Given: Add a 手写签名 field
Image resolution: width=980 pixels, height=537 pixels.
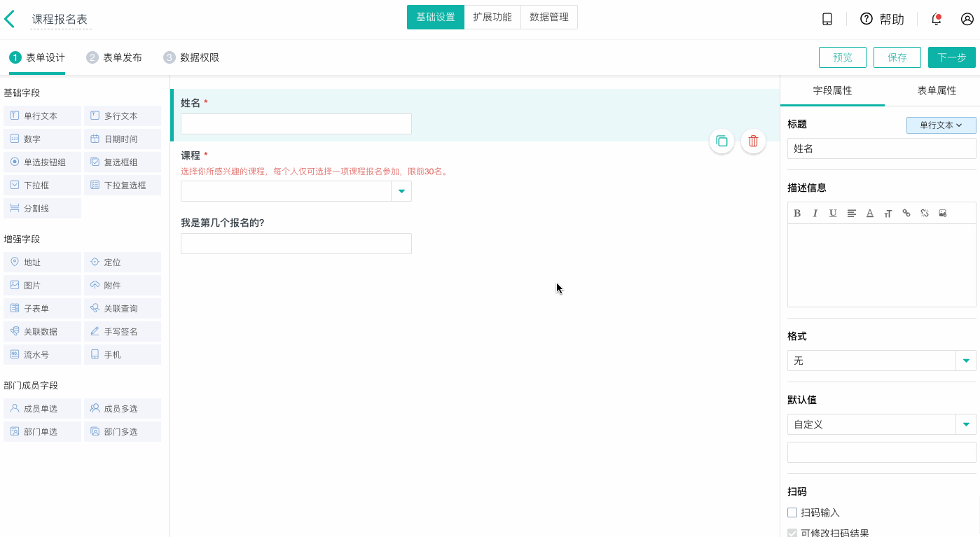Looking at the screenshot, I should [x=123, y=332].
